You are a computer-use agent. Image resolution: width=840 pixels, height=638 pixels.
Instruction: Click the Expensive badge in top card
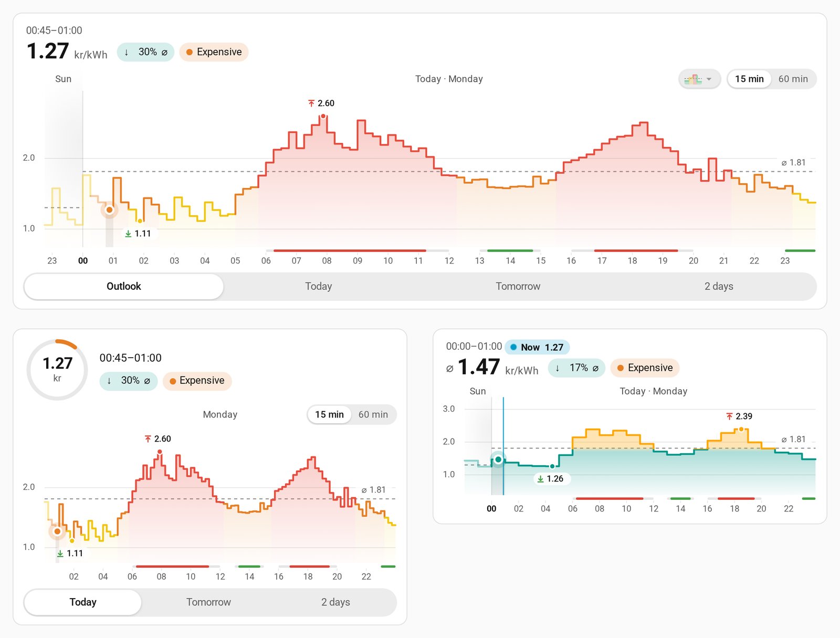click(x=214, y=52)
